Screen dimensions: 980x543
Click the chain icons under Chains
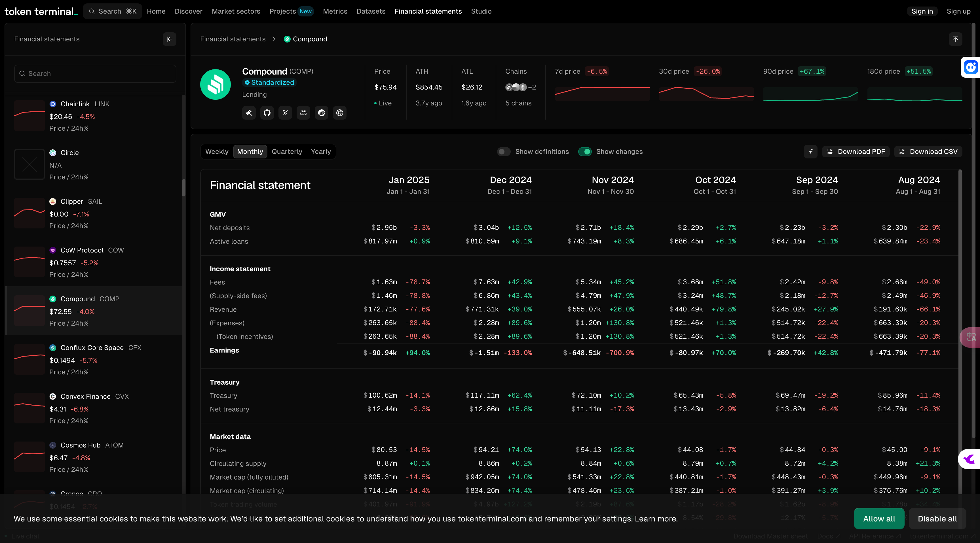(516, 87)
